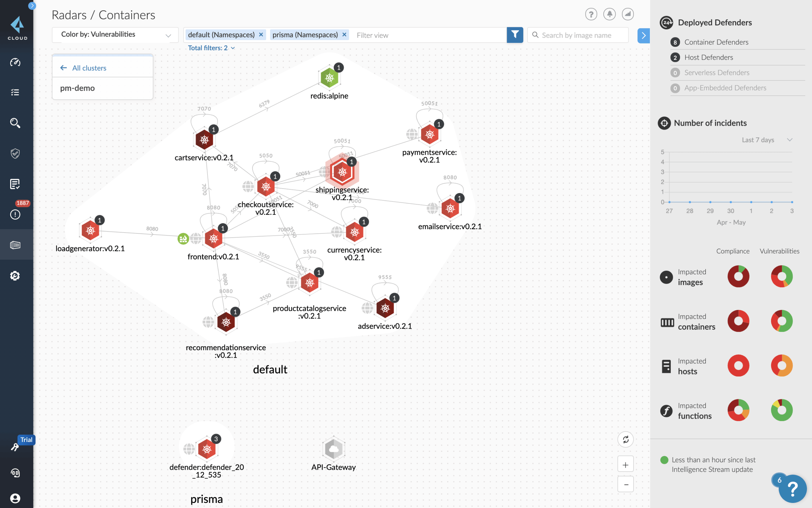Select the shippingservice:v0.2.1 node
The image size is (812, 508).
click(342, 172)
